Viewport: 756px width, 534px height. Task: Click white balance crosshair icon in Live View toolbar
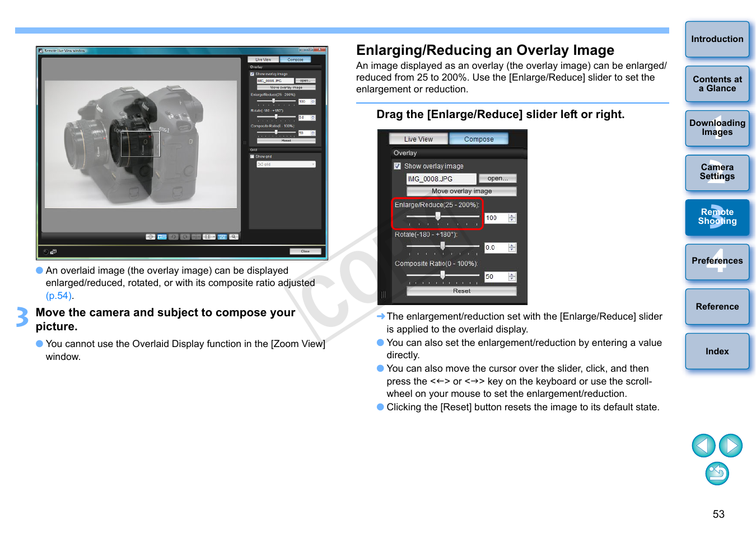[151, 237]
